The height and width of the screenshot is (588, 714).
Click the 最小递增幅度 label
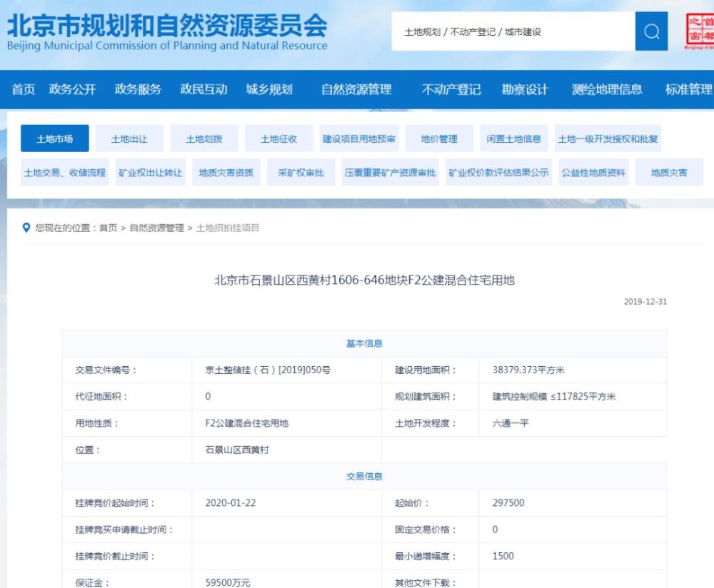tap(426, 556)
